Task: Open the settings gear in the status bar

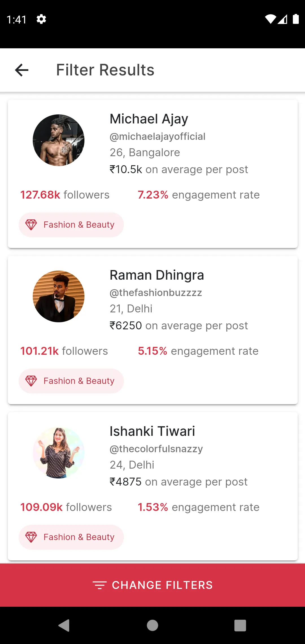Action: [x=41, y=19]
